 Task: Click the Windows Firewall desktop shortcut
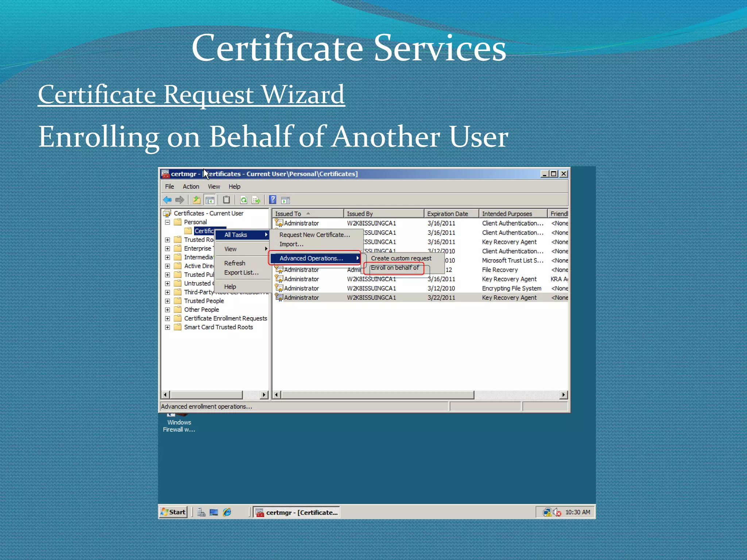coord(179,423)
